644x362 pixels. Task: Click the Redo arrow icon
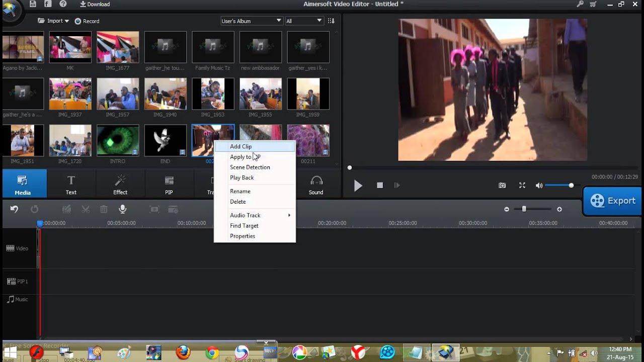coord(34,209)
